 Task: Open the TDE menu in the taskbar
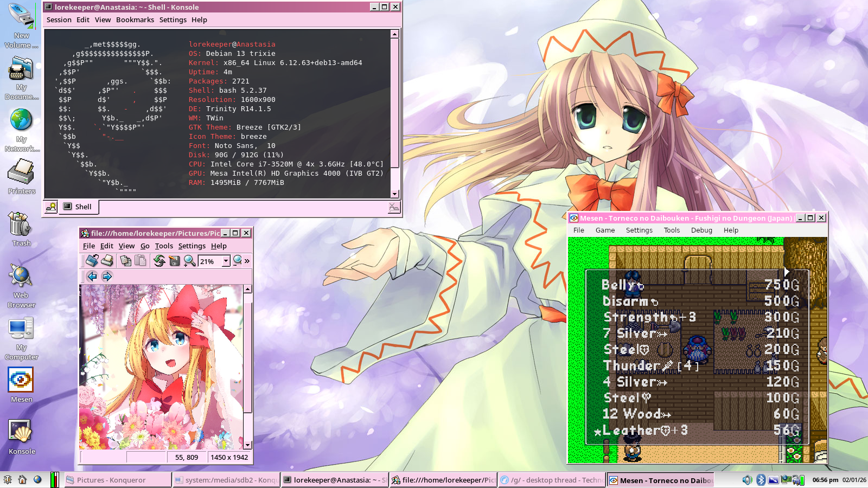(x=8, y=480)
